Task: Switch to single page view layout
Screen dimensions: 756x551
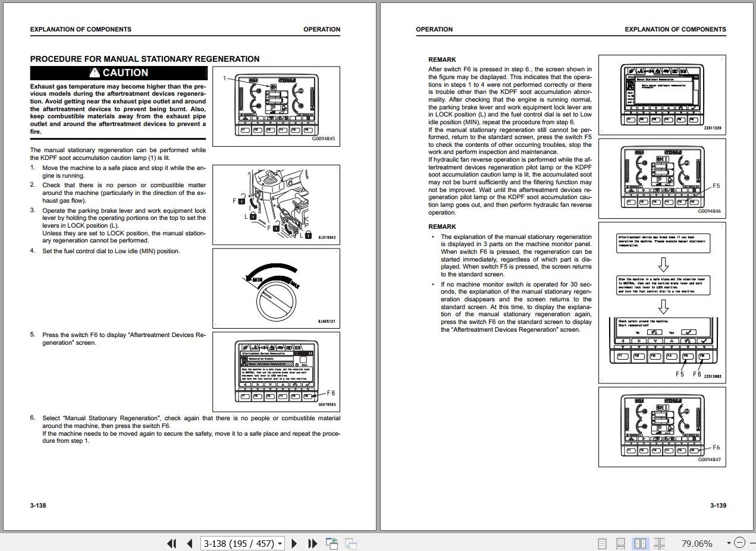Action: tap(602, 543)
